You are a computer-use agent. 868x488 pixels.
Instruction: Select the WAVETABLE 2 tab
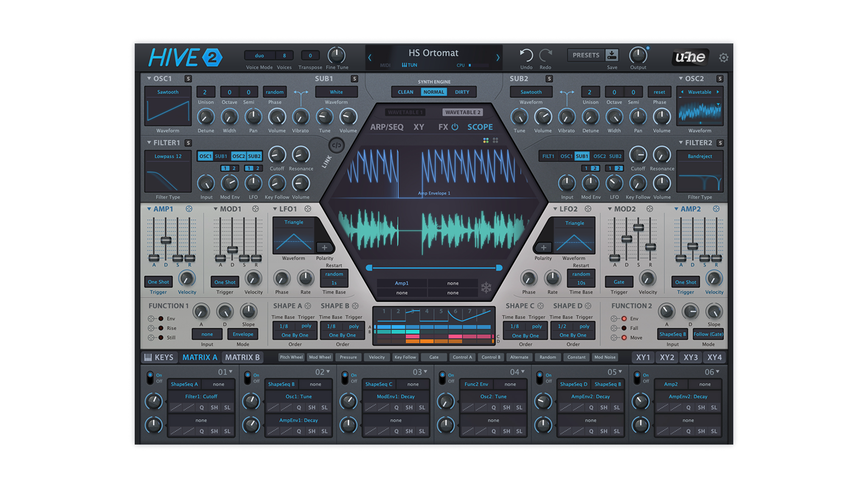tap(463, 112)
